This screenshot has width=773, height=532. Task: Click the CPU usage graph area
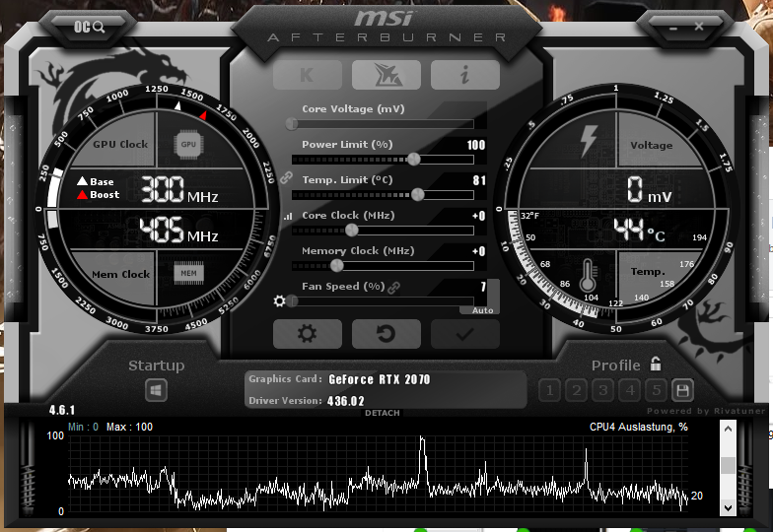point(379,473)
